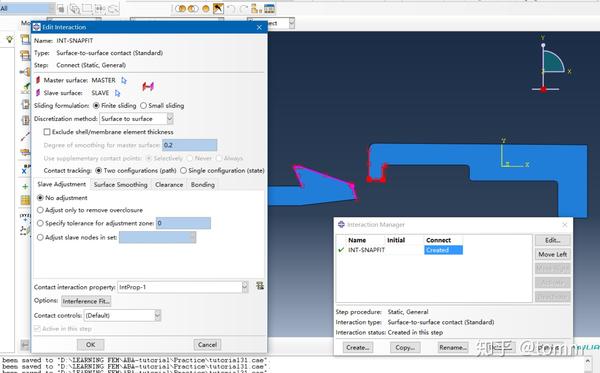The width and height of the screenshot is (600, 373).
Task: Open the step dropdown behind the dialog title
Action: (x=292, y=23)
